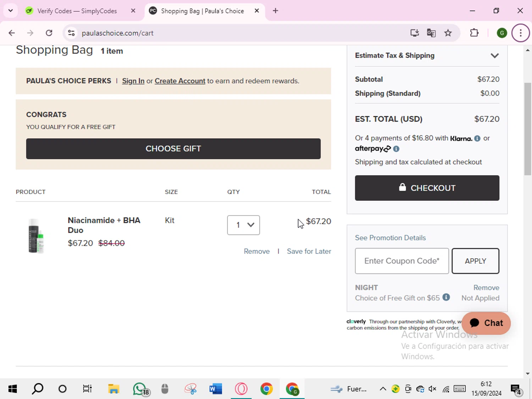Image resolution: width=532 pixels, height=399 pixels.
Task: Close the Verify Codes SimplyCodes tab
Action: coord(133,11)
